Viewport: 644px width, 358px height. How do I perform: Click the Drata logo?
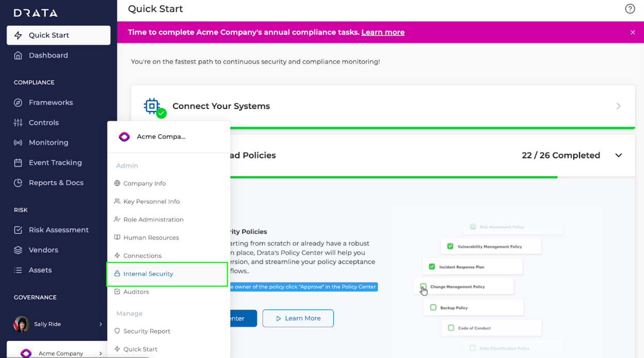36,13
